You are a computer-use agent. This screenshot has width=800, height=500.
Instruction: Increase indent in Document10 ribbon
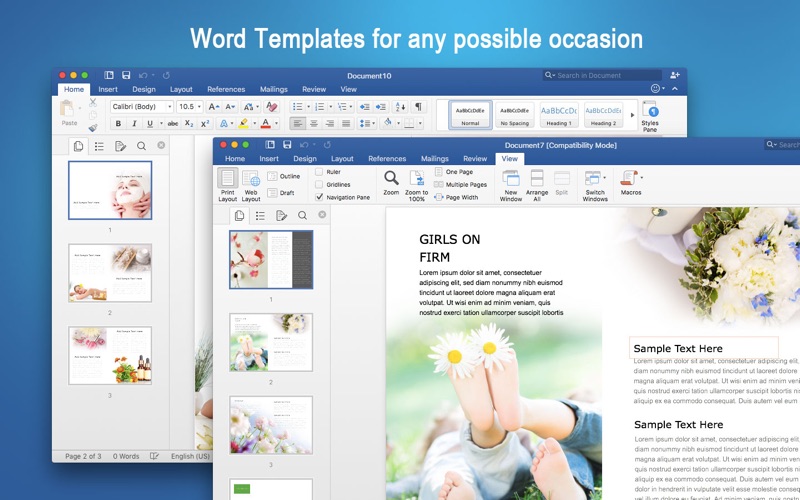click(x=381, y=107)
